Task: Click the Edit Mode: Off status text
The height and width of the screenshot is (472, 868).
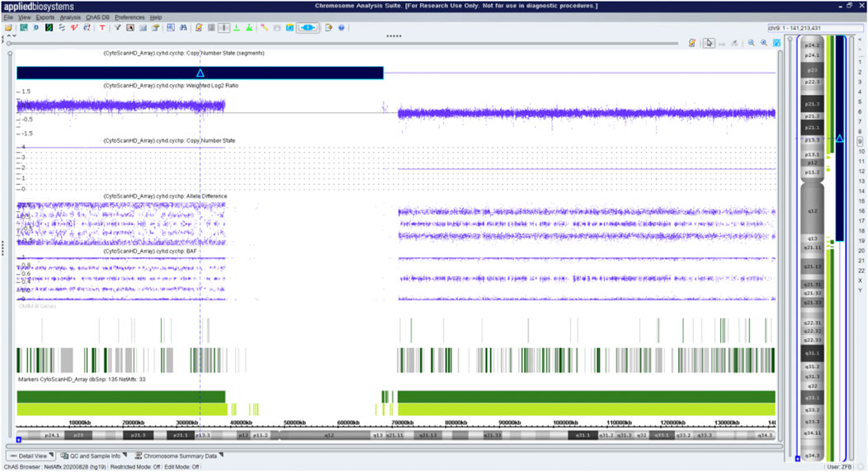Action: click(182, 467)
